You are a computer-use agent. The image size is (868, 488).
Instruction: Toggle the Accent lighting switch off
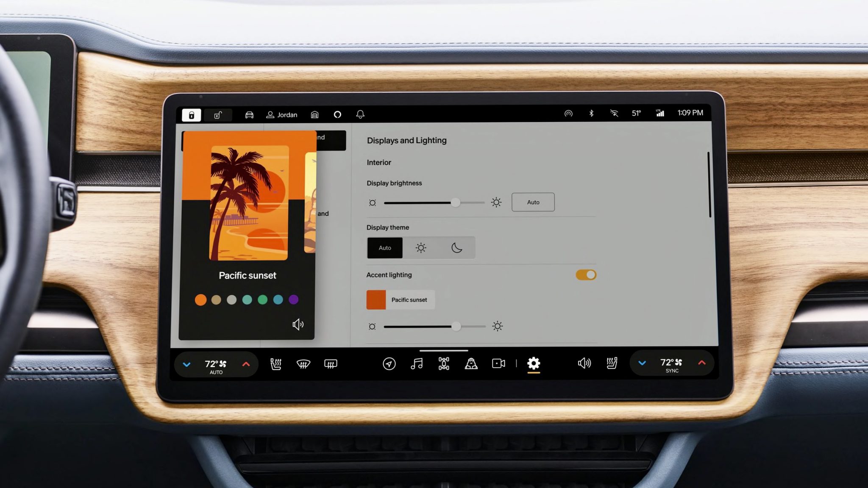click(586, 275)
